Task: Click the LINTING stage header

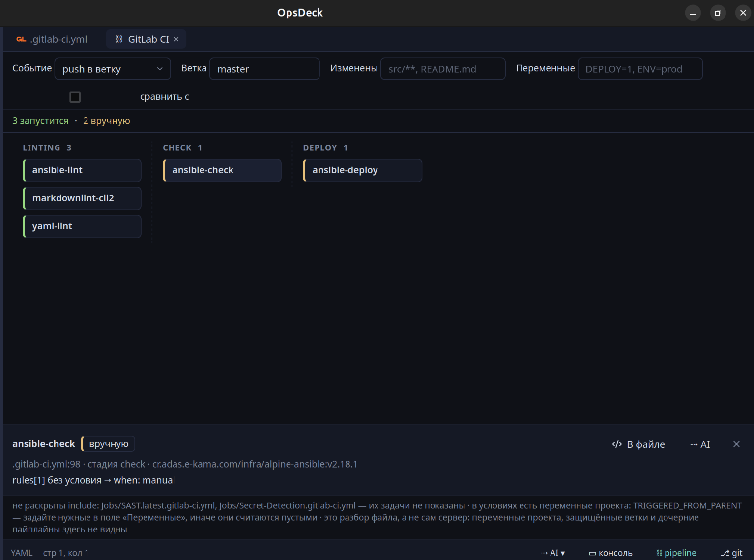Action: [x=47, y=148]
